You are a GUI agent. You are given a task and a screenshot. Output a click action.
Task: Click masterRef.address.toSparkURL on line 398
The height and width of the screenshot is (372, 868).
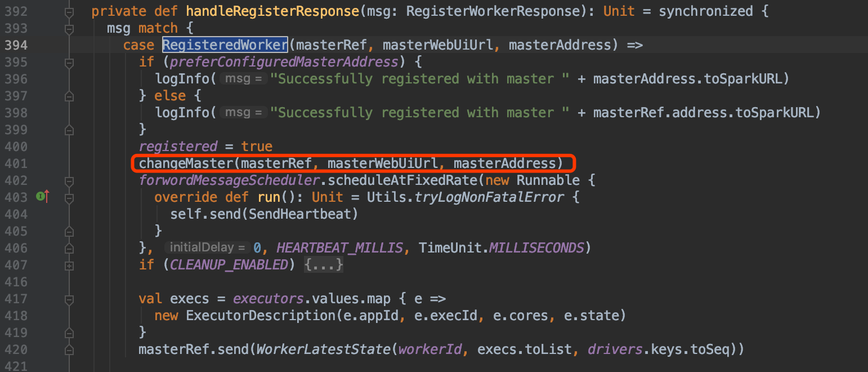click(703, 113)
